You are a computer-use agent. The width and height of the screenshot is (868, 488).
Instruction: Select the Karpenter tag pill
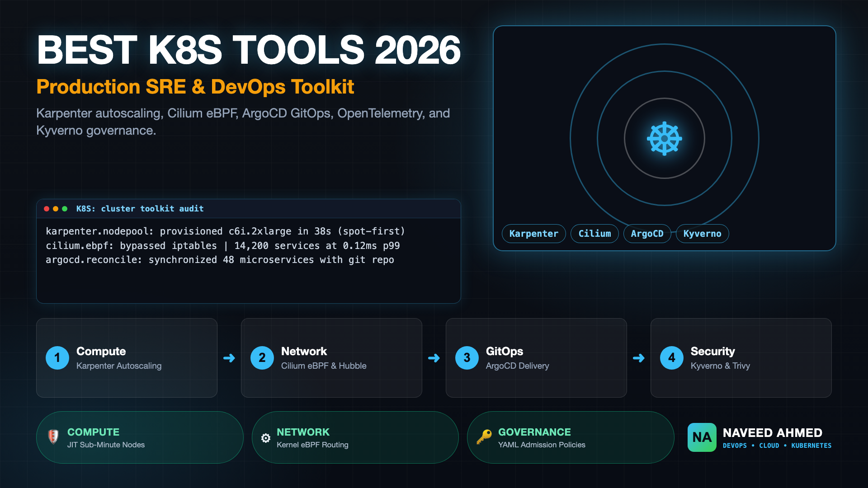tap(533, 234)
